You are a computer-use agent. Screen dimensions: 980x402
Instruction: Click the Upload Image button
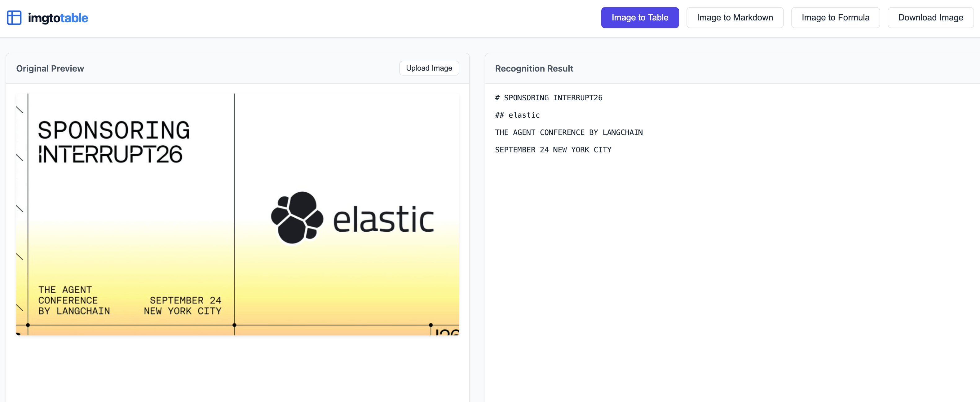(x=429, y=68)
